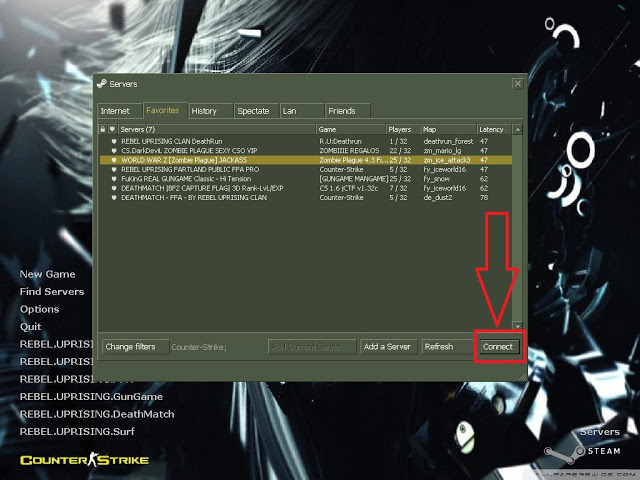Click the Connect button
This screenshot has height=480, width=640.
click(x=498, y=347)
